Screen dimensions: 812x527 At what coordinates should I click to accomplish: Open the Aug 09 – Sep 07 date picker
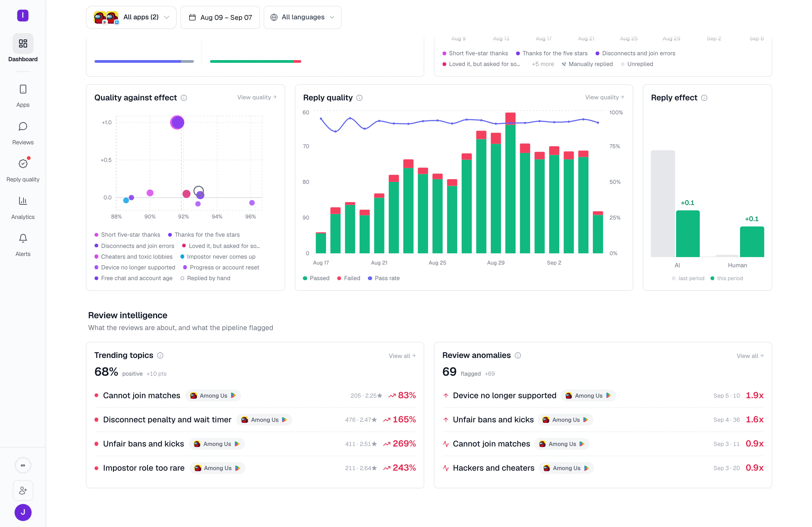(x=220, y=17)
